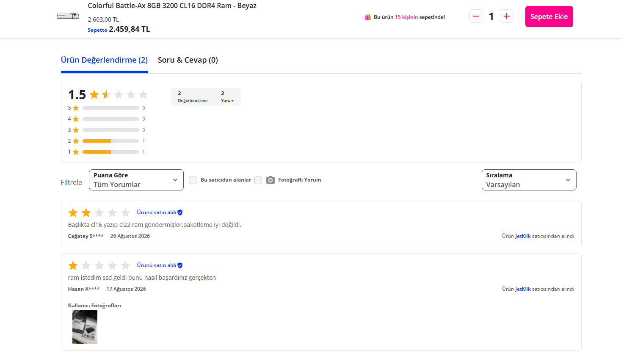Click the Yorum count label
Screen dimensions: 621x364
228,101
